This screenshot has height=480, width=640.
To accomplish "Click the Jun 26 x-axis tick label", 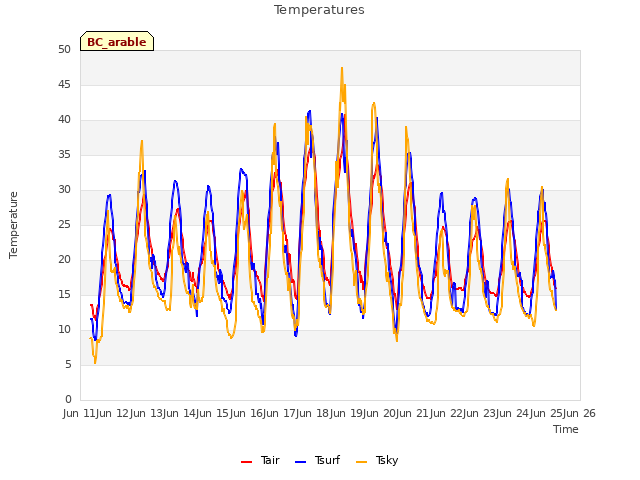I will [x=578, y=413].
